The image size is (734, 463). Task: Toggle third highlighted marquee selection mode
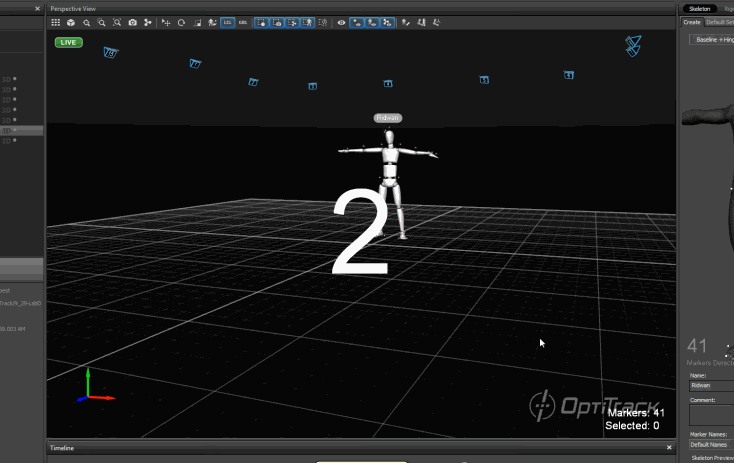tap(292, 22)
